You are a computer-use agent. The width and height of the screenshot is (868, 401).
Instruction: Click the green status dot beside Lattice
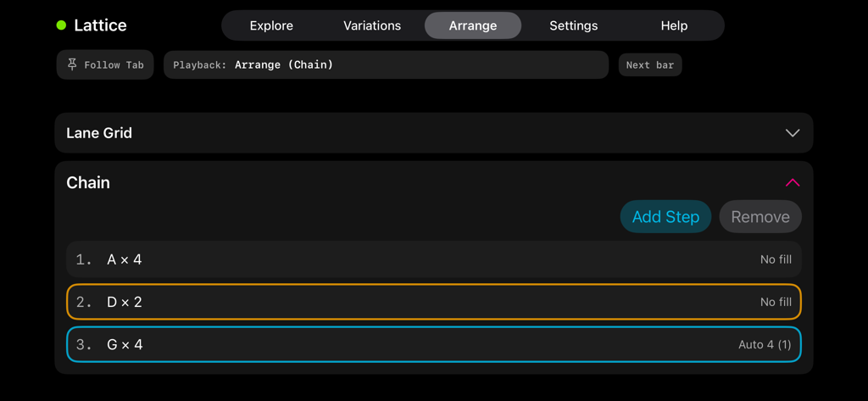coord(61,25)
